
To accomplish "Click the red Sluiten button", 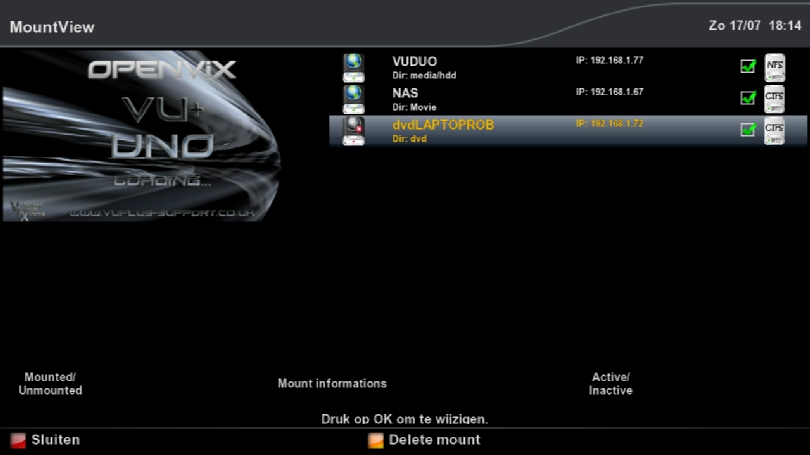I will (45, 440).
